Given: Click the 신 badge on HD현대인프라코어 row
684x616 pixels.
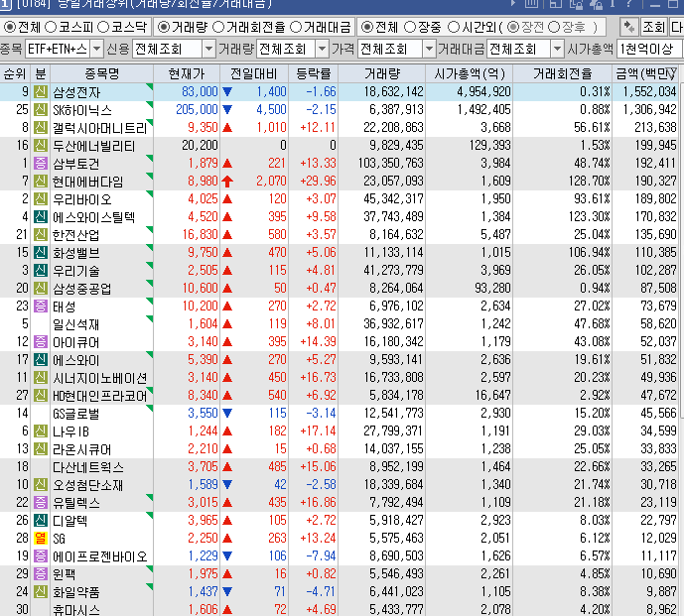Looking at the screenshot, I should (41, 396).
